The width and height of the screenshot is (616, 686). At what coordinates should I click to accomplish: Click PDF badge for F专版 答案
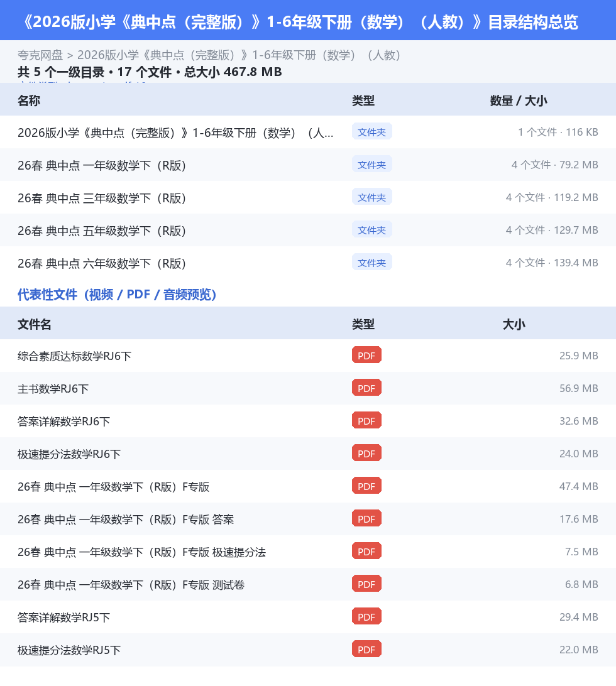[x=367, y=518]
